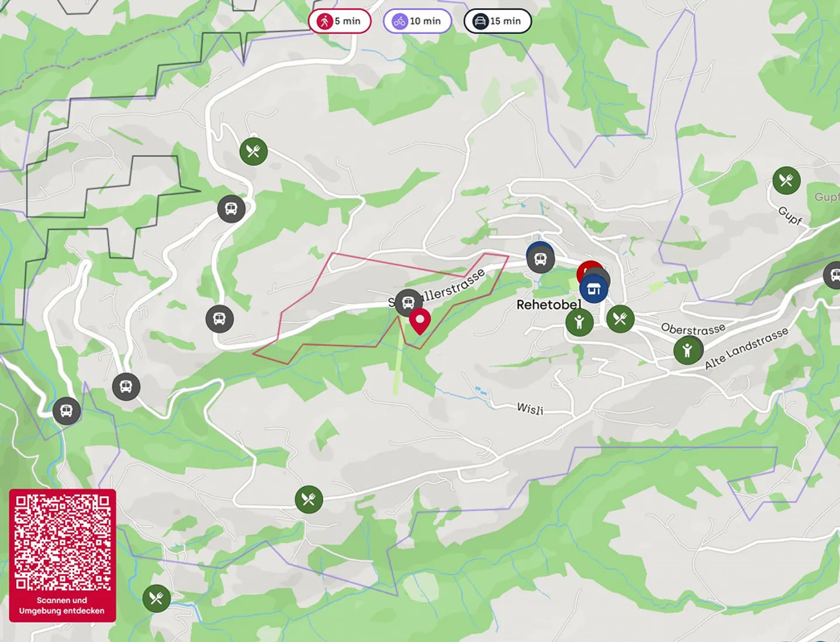Click the red location pin marker
840x642 pixels.
click(x=419, y=322)
